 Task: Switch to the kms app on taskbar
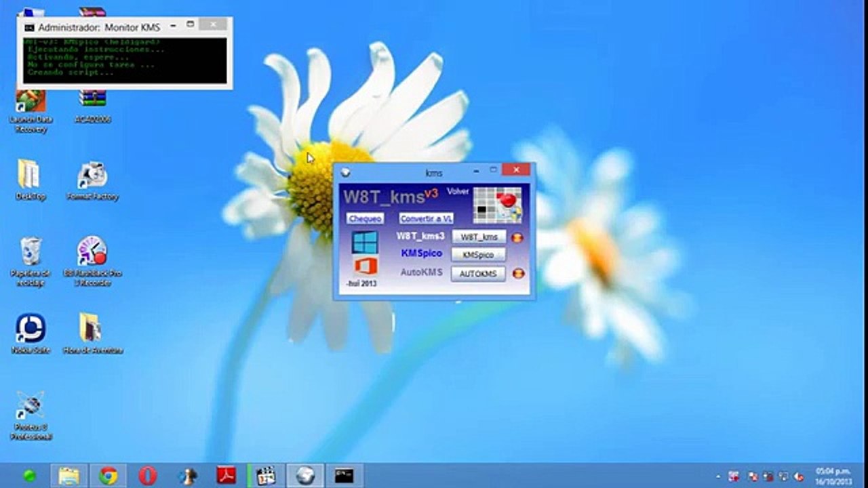click(305, 476)
